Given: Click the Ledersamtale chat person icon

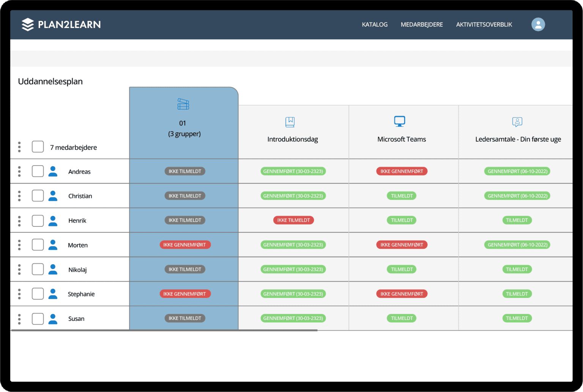Looking at the screenshot, I should pos(517,122).
